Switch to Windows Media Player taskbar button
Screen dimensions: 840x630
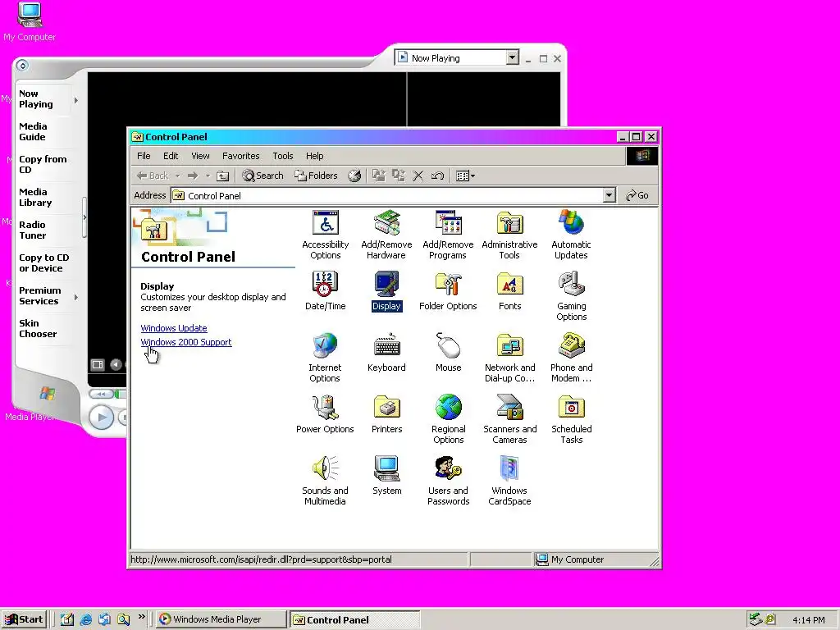(x=221, y=619)
